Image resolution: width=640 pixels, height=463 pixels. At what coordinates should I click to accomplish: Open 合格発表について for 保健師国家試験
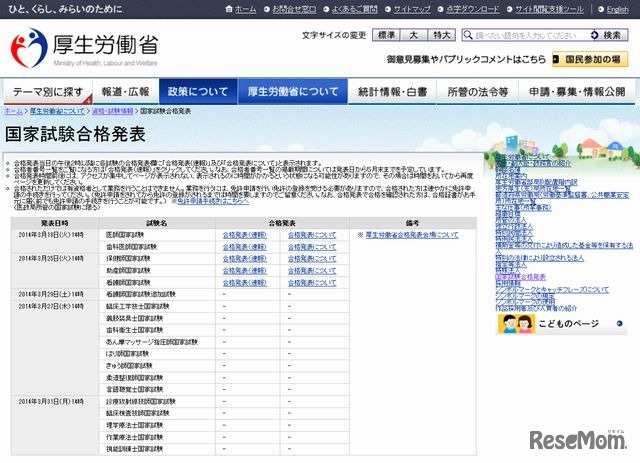click(x=312, y=259)
